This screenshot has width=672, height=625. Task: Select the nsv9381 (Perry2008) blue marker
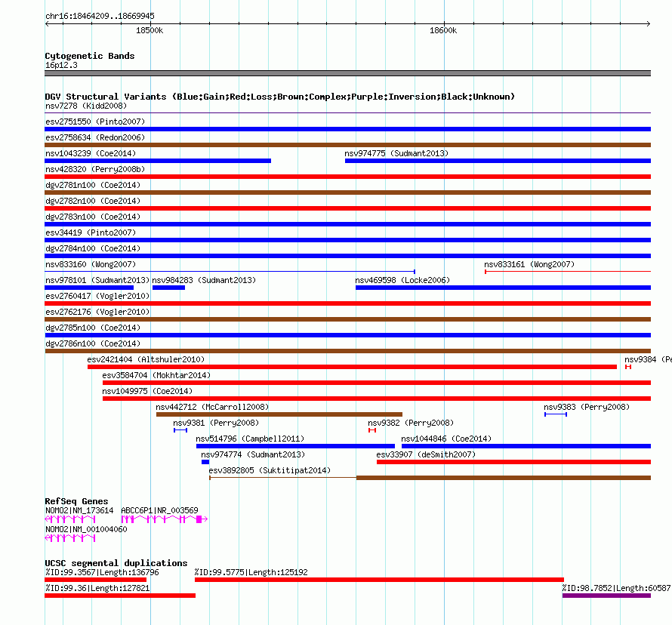pos(180,430)
